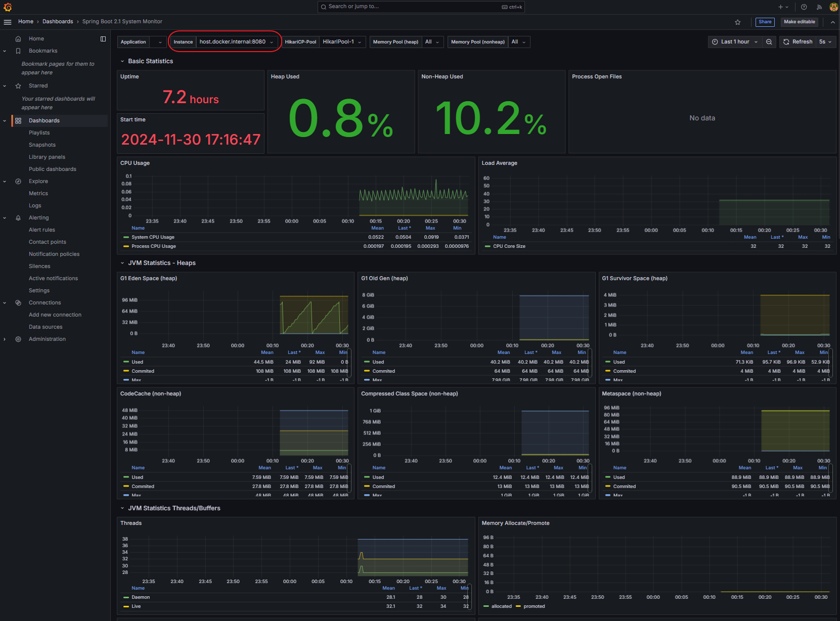Viewport: 840px width, 621px height.
Task: Toggle Live threads series in legend
Action: pos(136,606)
